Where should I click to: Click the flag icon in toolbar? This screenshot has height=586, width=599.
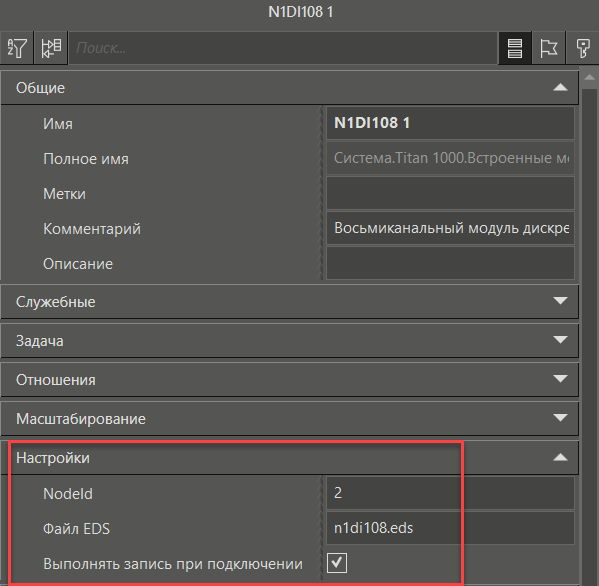549,48
